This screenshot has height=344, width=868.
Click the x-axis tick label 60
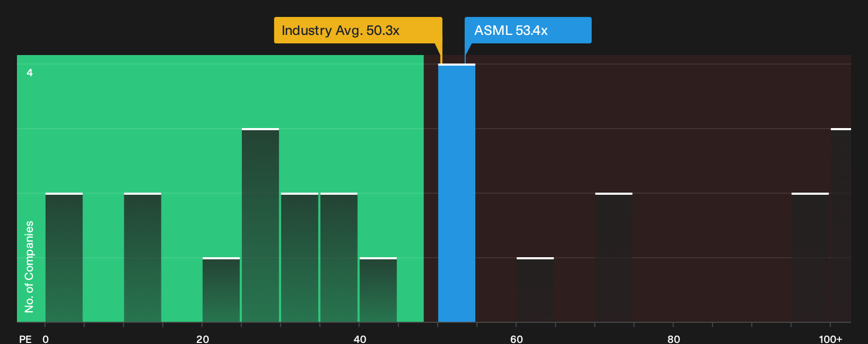(517, 339)
